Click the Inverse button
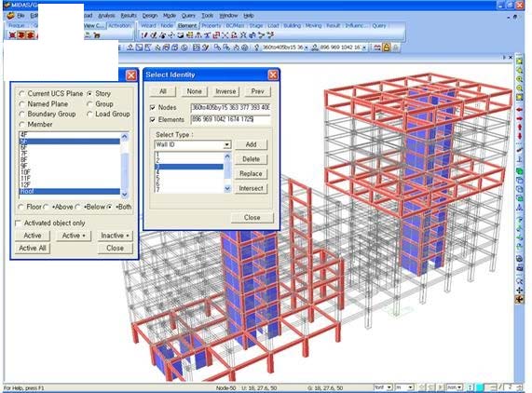The width and height of the screenshot is (532, 393). [225, 91]
